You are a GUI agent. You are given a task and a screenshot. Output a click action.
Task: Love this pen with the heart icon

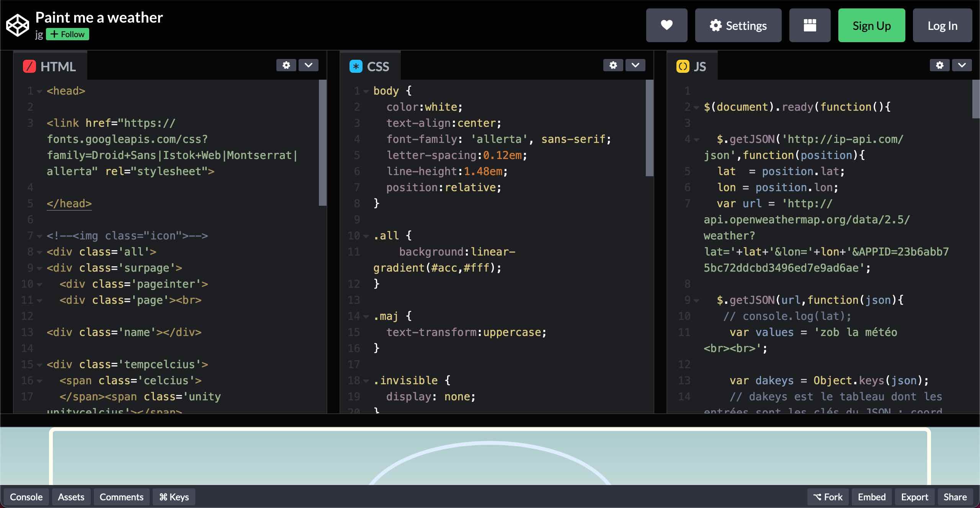[666, 25]
